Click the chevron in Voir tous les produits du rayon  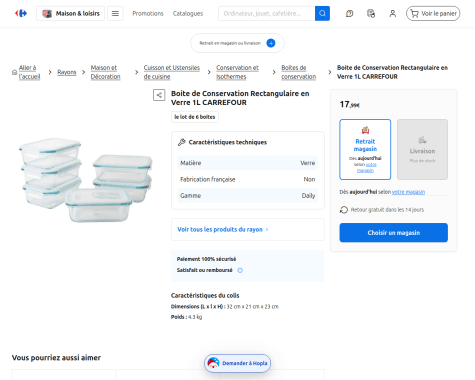[x=267, y=230]
